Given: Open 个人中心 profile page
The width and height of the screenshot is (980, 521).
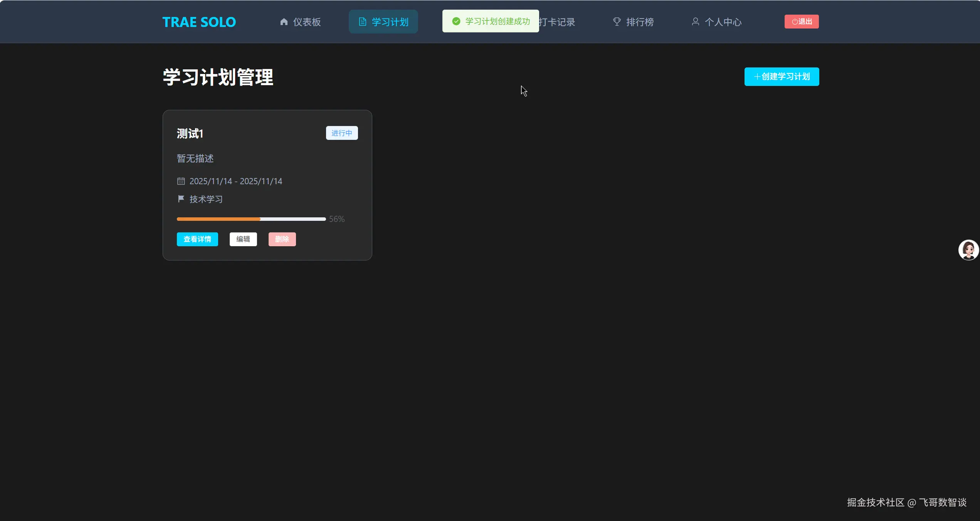Looking at the screenshot, I should [x=723, y=22].
